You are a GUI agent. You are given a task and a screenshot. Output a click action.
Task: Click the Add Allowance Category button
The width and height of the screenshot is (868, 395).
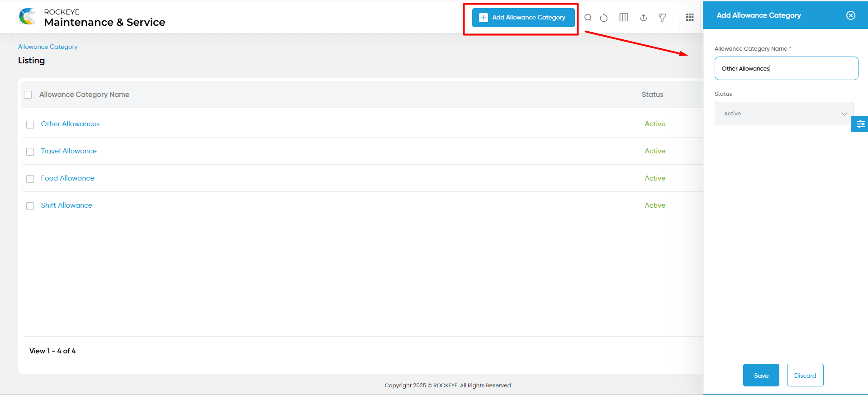(523, 18)
